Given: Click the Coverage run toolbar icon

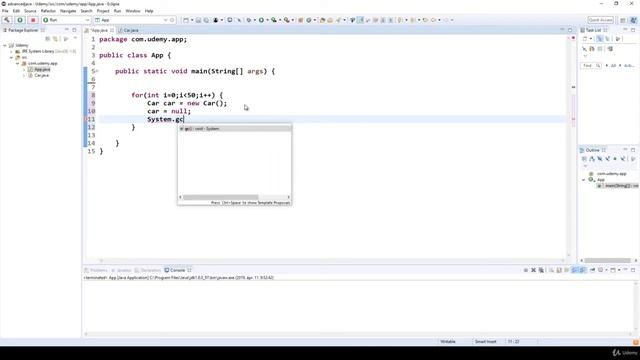Looking at the screenshot, I should [x=274, y=20].
